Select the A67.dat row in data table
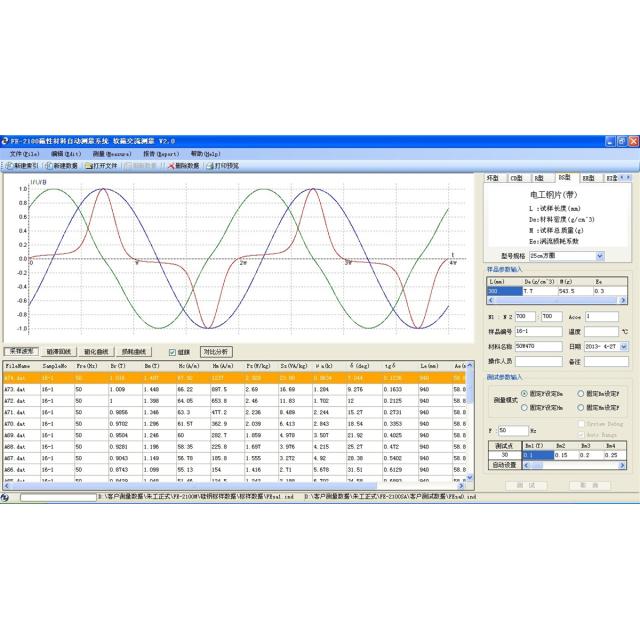640x640 pixels. coord(235,458)
